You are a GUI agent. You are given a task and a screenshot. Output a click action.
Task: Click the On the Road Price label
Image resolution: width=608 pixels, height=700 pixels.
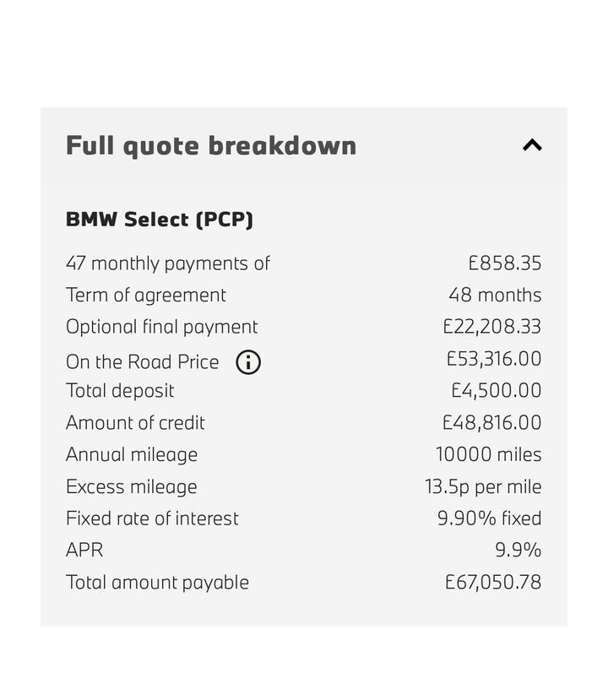click(x=142, y=362)
